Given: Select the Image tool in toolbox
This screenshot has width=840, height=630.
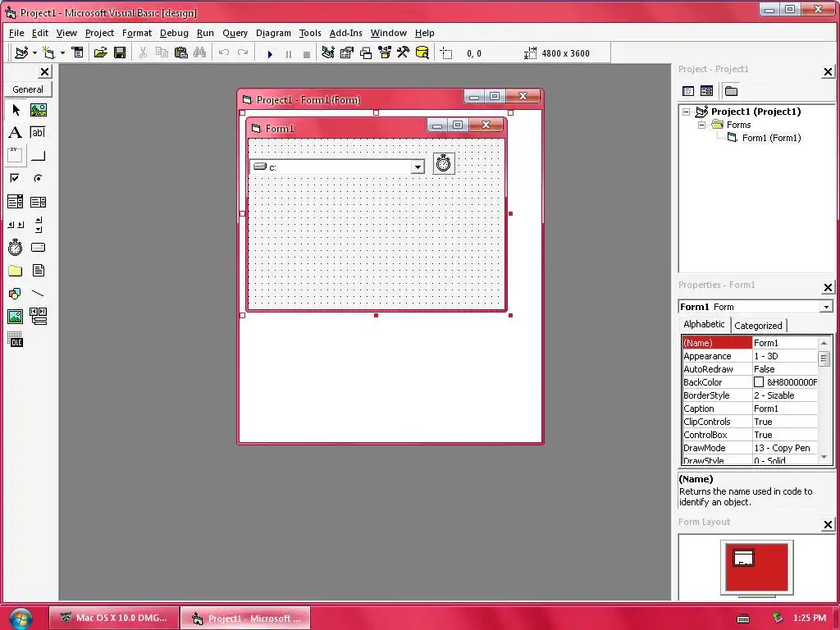Looking at the screenshot, I should pyautogui.click(x=16, y=317).
